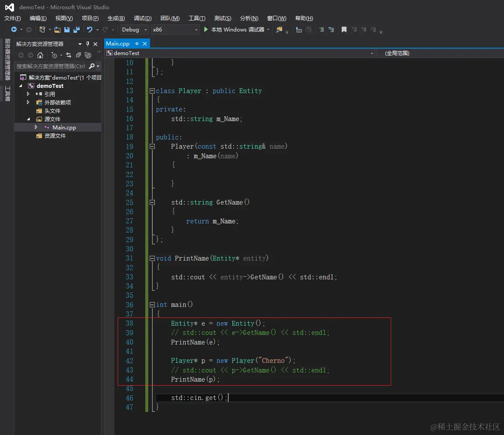Collapse the class Player code block
This screenshot has height=435, width=504.
pyautogui.click(x=152, y=91)
